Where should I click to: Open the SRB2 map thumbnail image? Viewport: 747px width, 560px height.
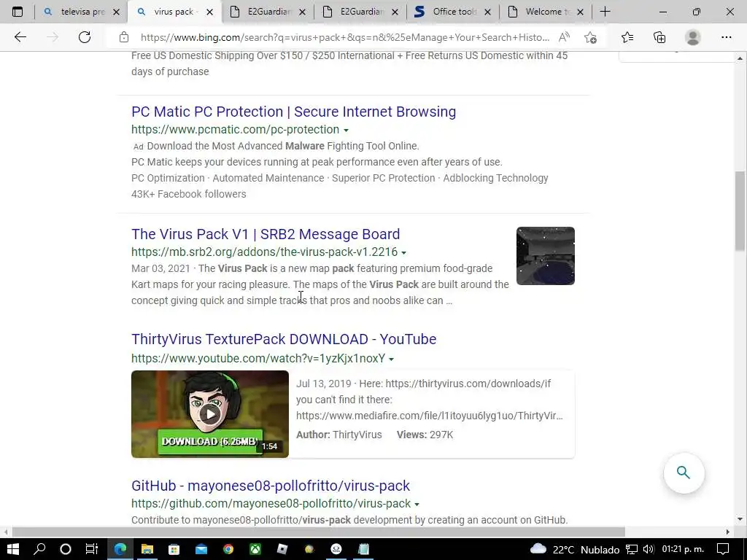[x=546, y=256]
